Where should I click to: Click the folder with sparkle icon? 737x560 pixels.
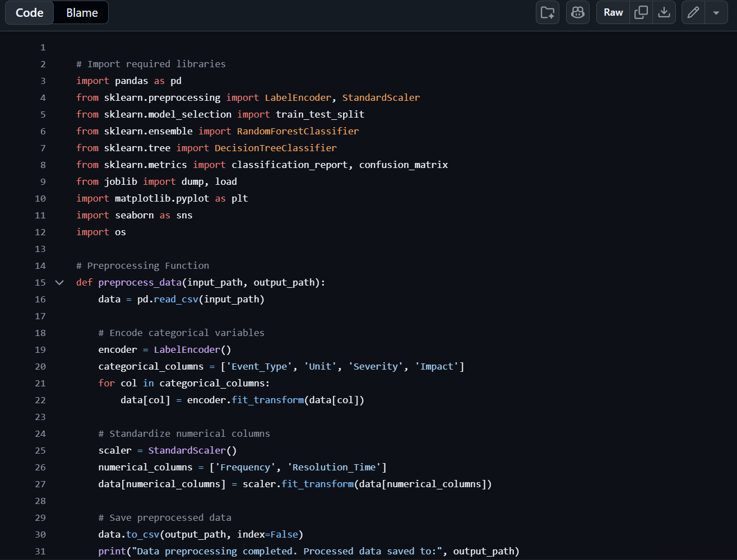(548, 12)
